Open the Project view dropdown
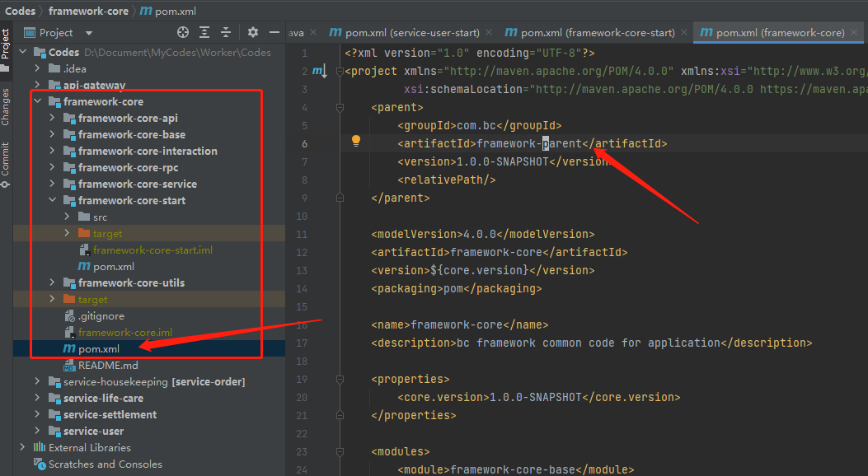The width and height of the screenshot is (868, 476). [x=88, y=33]
